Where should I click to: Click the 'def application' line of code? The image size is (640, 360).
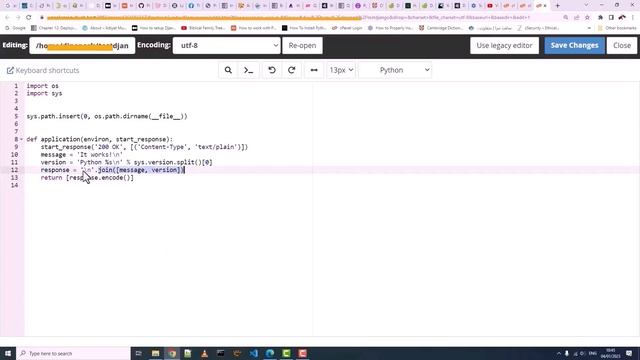click(x=100, y=139)
